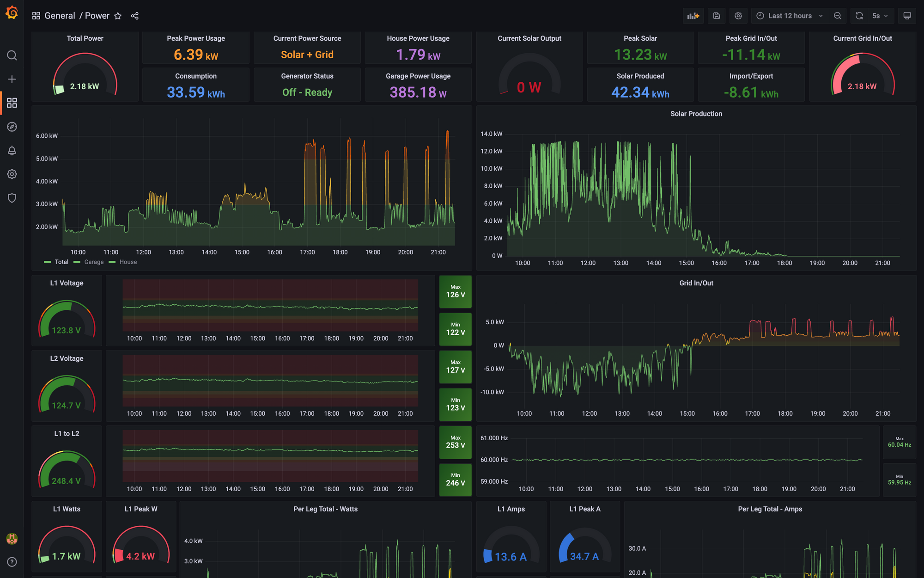
Task: Toggle the House legend visibility
Action: pos(128,262)
